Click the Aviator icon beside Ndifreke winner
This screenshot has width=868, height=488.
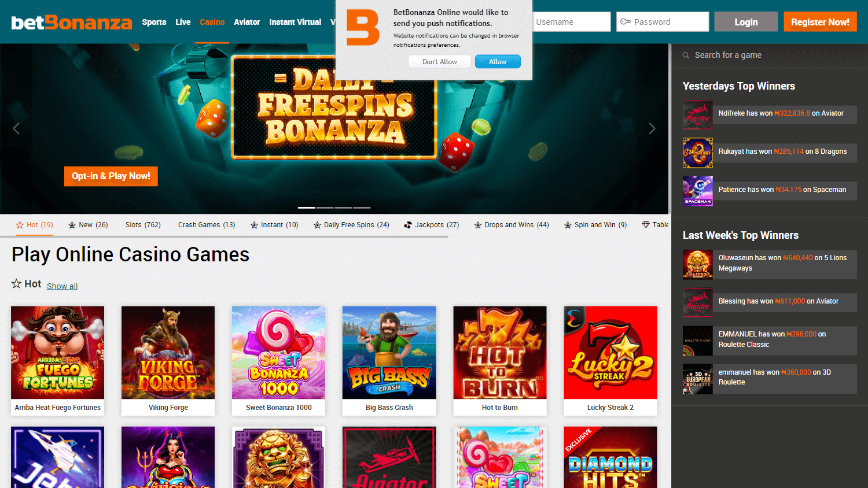click(x=698, y=114)
